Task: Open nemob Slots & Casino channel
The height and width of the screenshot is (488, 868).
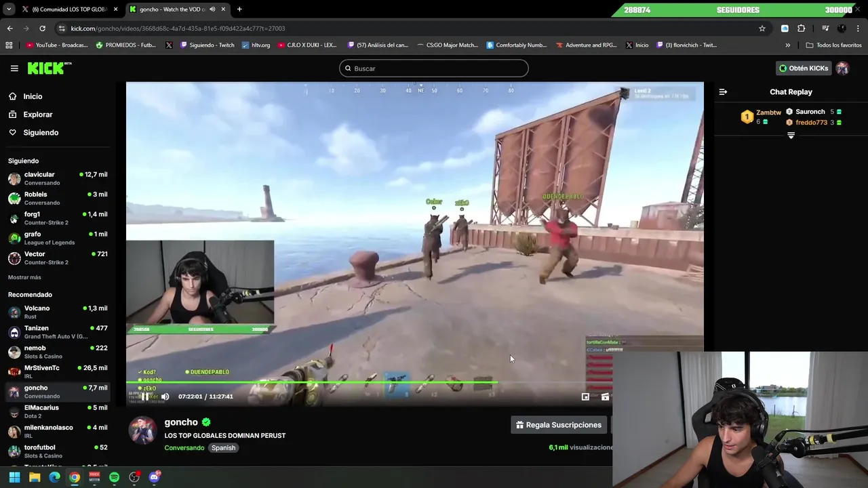Action: (x=58, y=352)
